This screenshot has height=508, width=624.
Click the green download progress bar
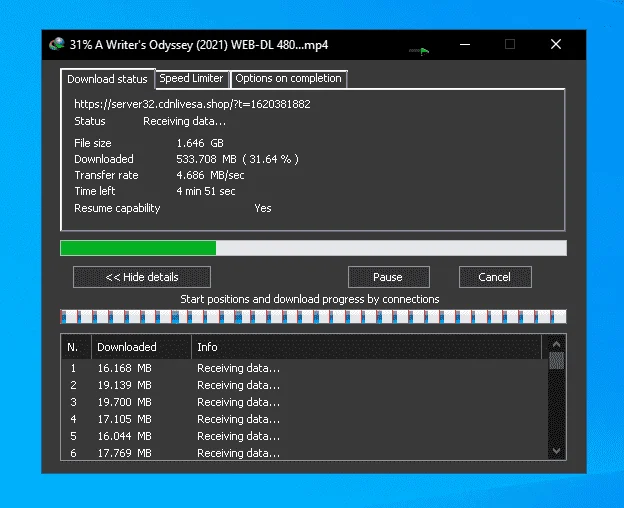313,248
